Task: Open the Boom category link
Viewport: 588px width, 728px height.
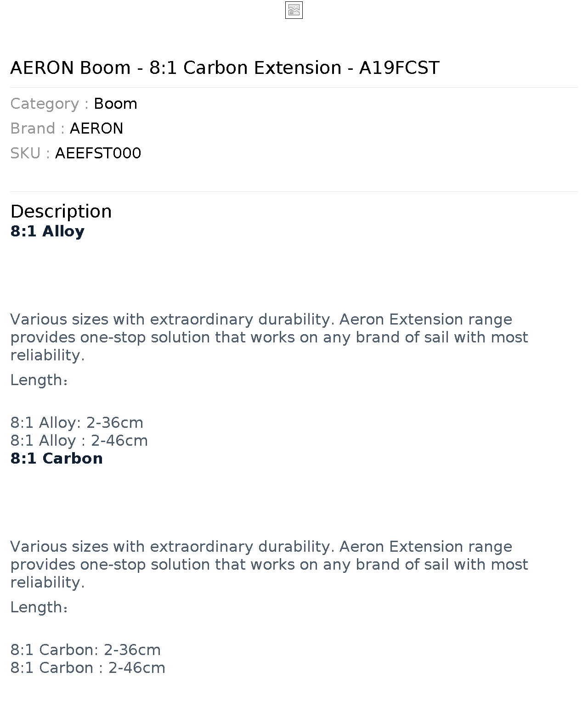Action: tap(115, 104)
